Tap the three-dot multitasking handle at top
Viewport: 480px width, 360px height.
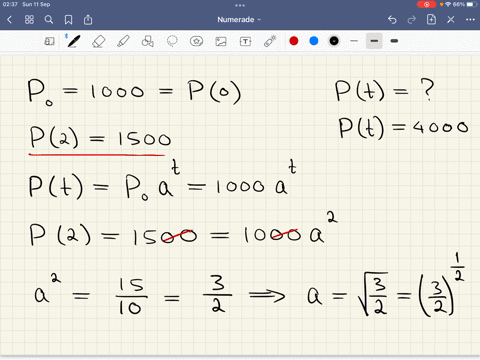(x=240, y=5)
